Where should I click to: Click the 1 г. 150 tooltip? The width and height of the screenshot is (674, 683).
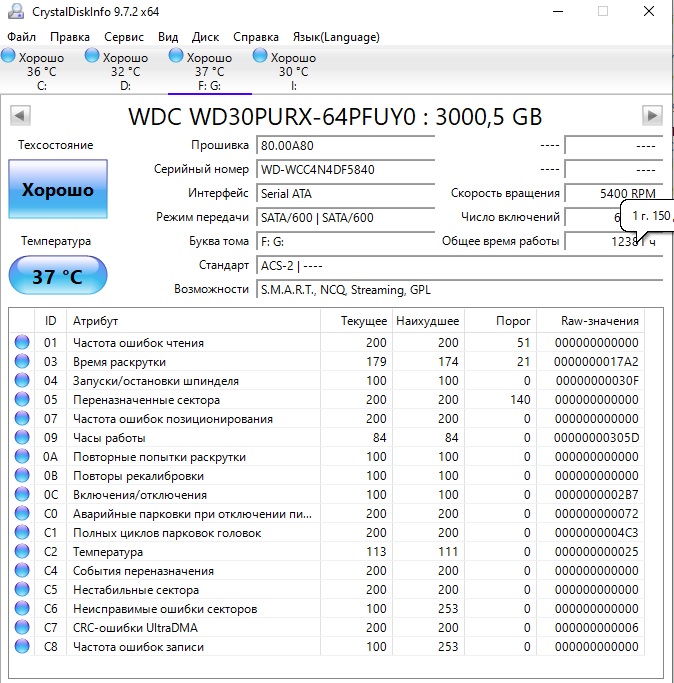click(x=647, y=216)
